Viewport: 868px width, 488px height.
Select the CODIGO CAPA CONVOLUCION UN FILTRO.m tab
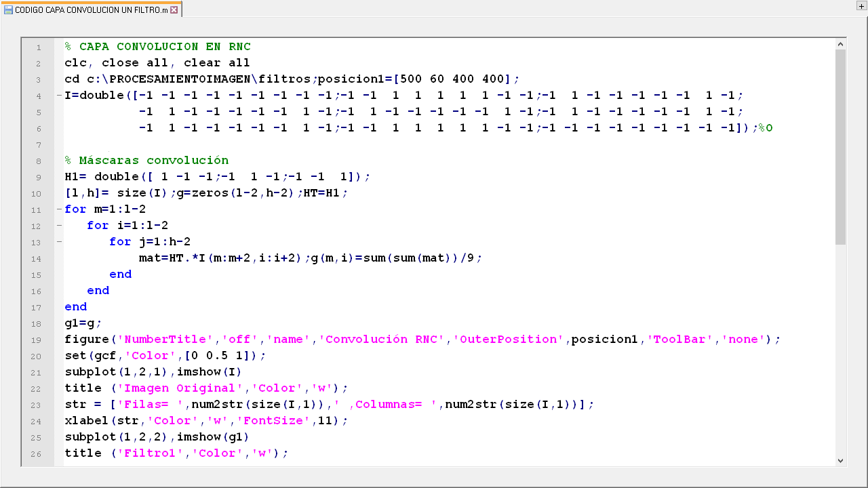coord(91,10)
